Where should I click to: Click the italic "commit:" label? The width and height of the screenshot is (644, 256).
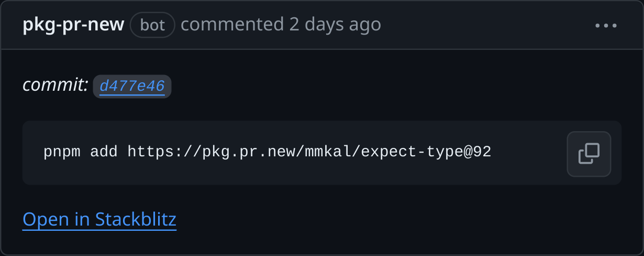pyautogui.click(x=55, y=86)
